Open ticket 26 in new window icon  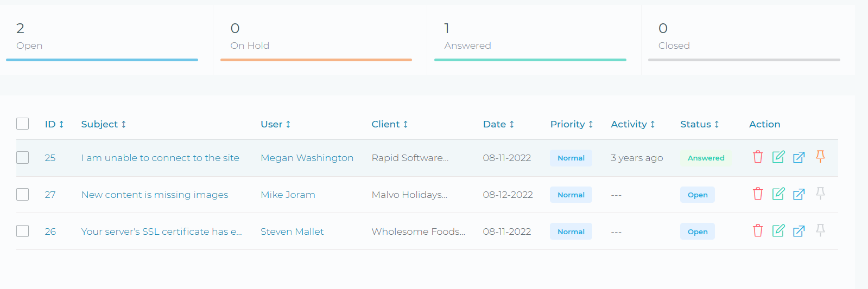(799, 231)
